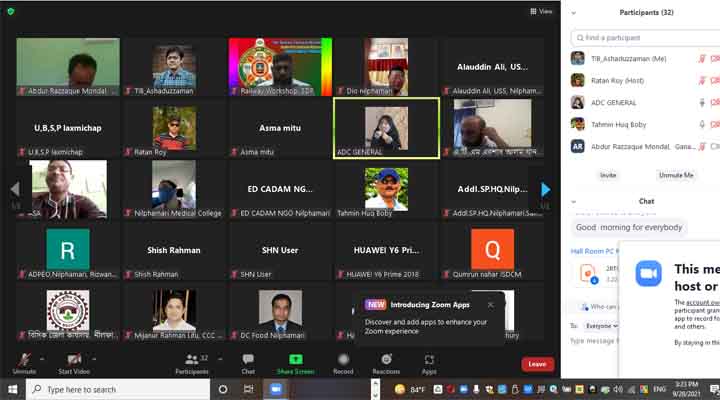Click the Start Video camera icon

(74, 359)
